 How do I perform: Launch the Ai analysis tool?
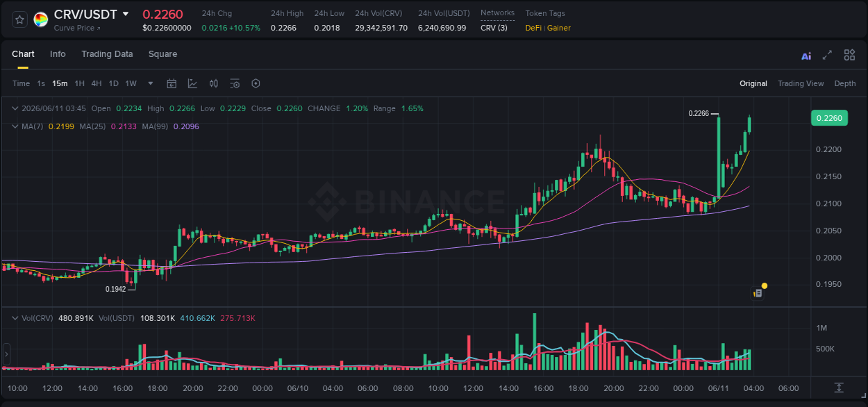click(x=806, y=56)
